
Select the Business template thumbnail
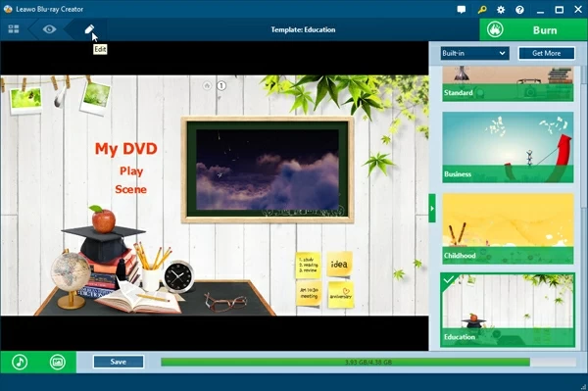tap(508, 147)
